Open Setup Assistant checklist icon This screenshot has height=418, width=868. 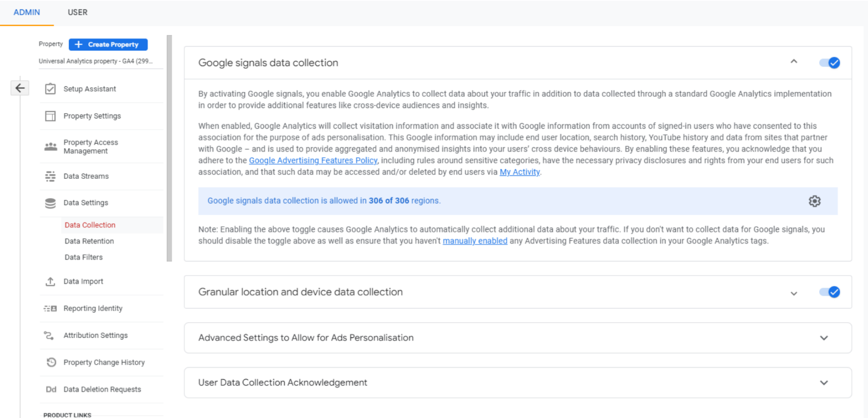[x=51, y=89]
